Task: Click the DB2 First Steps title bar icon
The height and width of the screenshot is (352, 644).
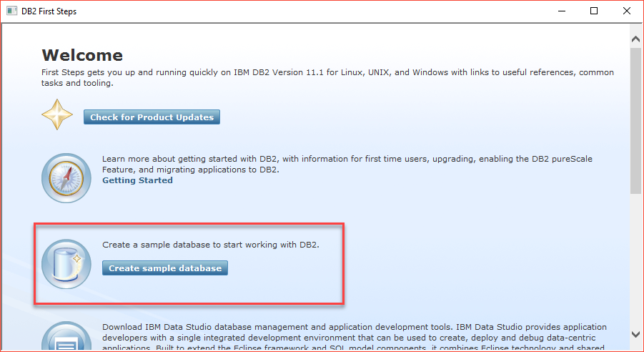Action: tap(11, 11)
